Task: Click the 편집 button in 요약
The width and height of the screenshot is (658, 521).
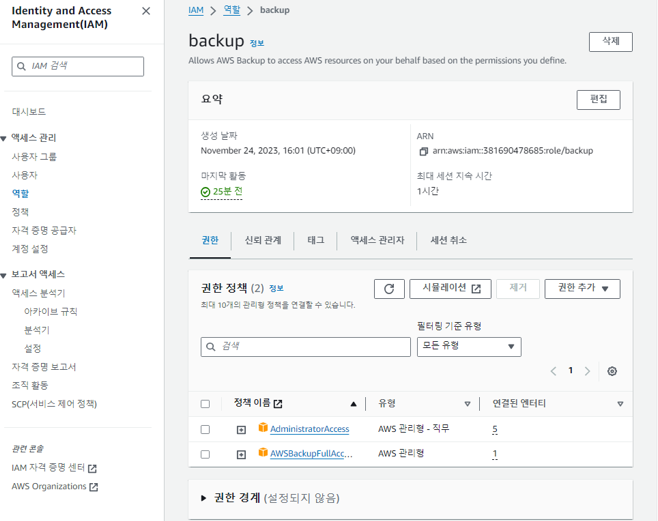Action: [598, 99]
